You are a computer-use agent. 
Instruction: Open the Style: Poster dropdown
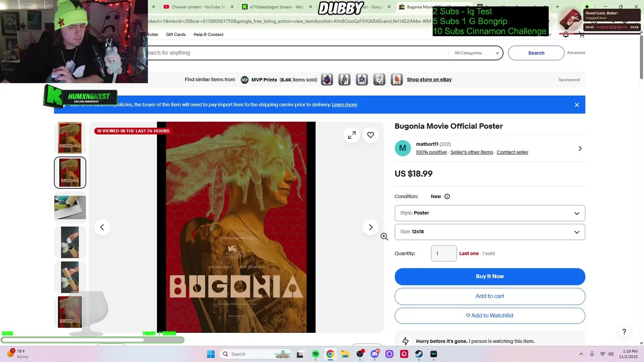[x=490, y=213]
